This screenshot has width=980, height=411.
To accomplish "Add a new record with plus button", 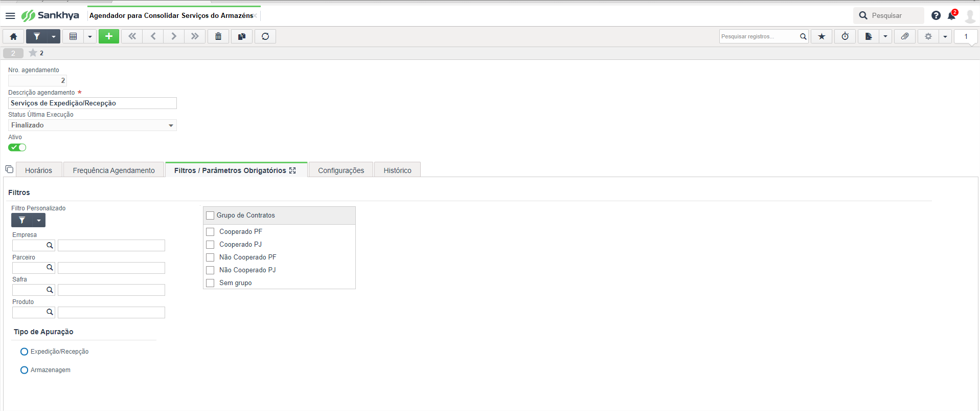I will (x=109, y=36).
